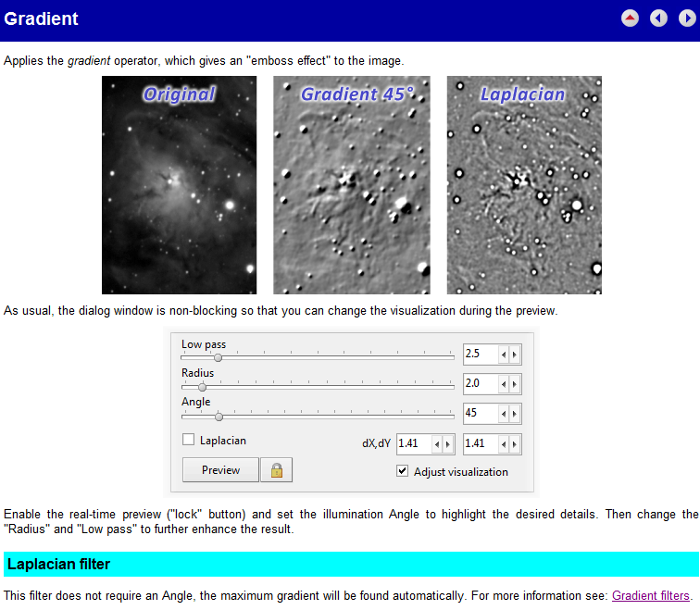Click the Radius label

[x=198, y=373]
